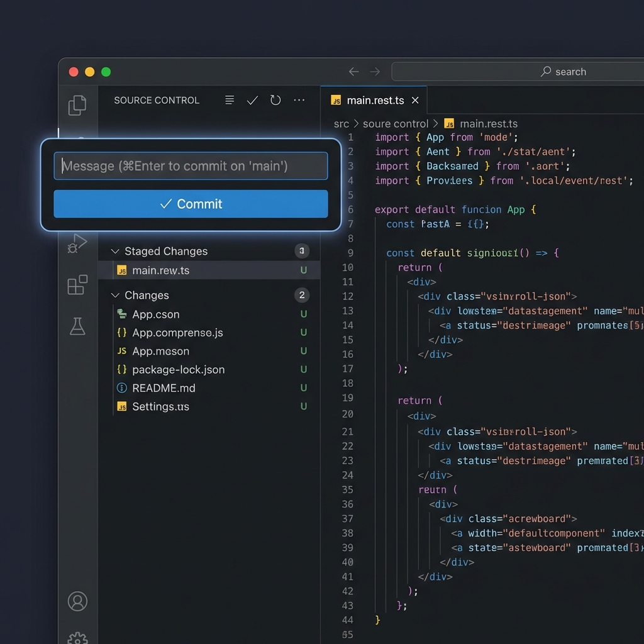
Task: Close the main.rest.ts editor tab
Action: [414, 99]
